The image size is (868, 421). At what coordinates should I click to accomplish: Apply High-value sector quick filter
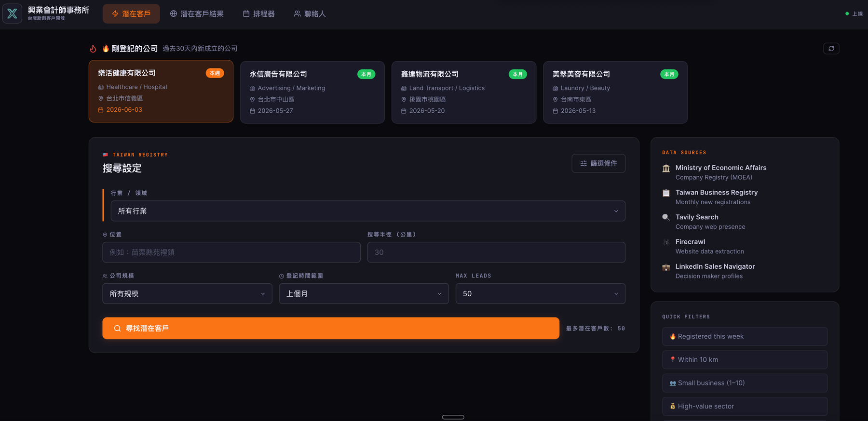(x=745, y=406)
